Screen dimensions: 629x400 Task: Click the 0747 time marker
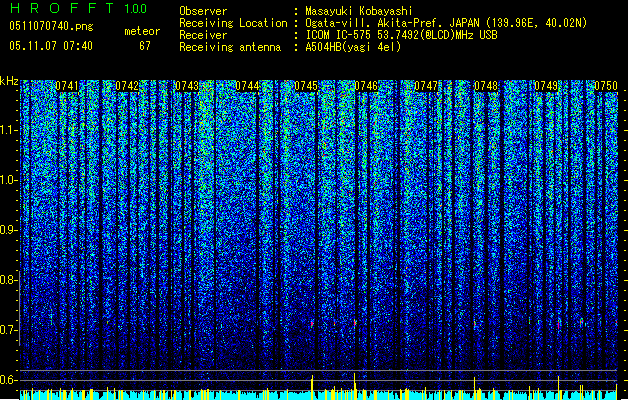click(x=426, y=86)
